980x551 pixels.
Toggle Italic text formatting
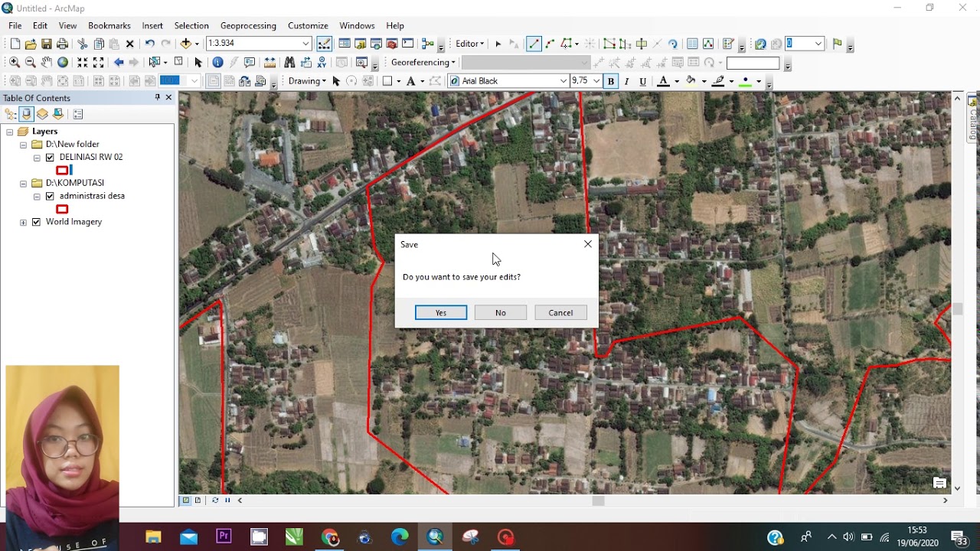[627, 81]
